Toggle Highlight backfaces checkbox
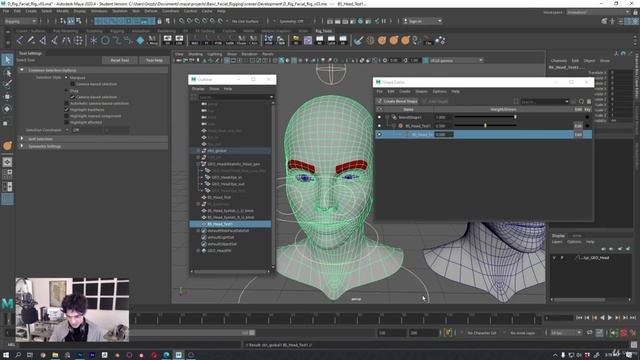 [67, 109]
